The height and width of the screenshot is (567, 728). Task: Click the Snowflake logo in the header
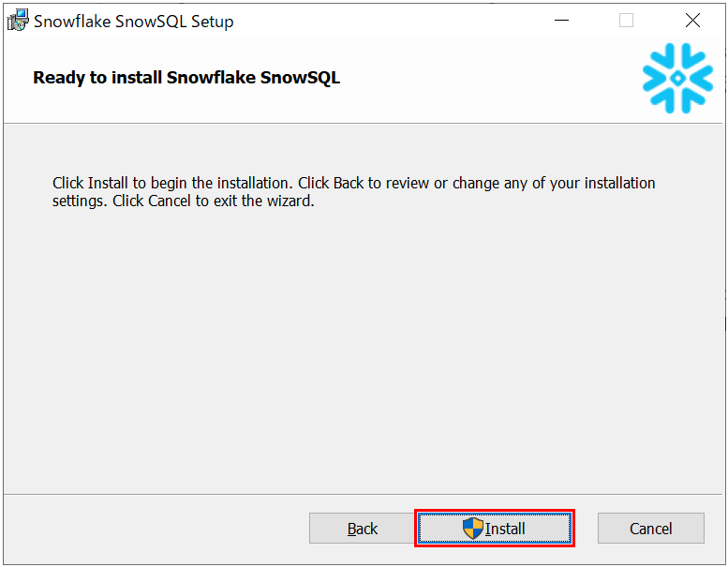(677, 79)
